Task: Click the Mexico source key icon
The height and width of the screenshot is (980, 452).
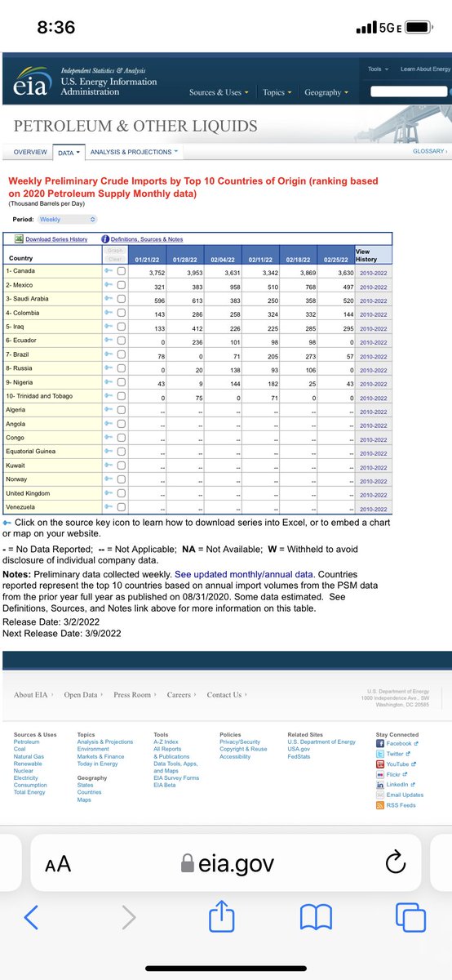Action: click(x=108, y=285)
